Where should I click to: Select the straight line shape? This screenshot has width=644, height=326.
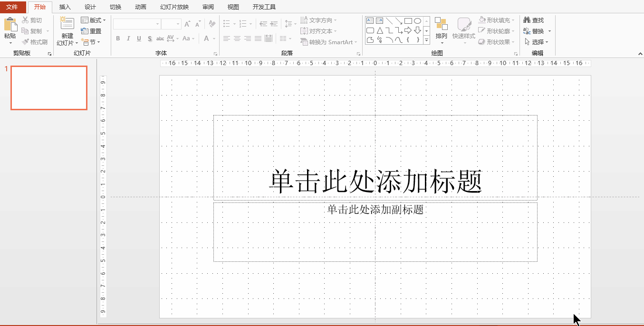pos(389,21)
